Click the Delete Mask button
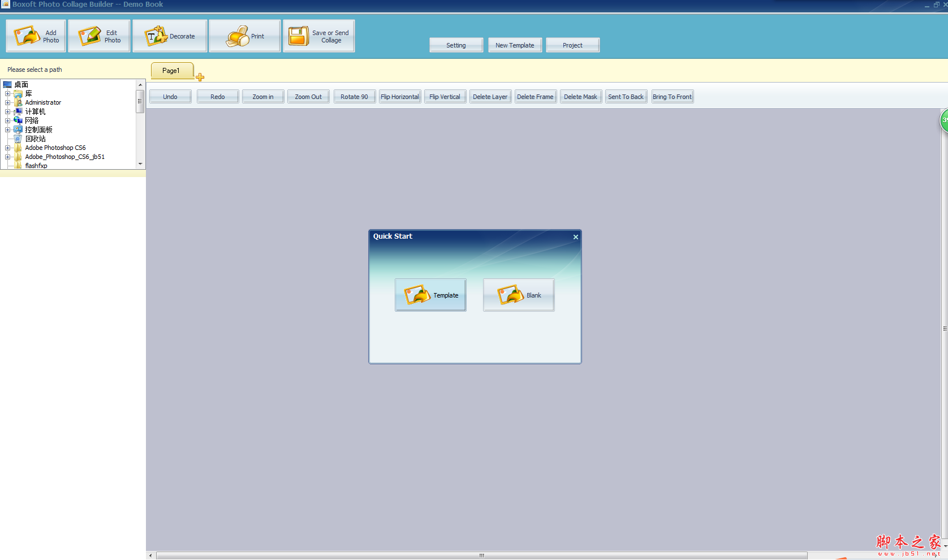Viewport: 948px width, 560px height. [x=580, y=97]
